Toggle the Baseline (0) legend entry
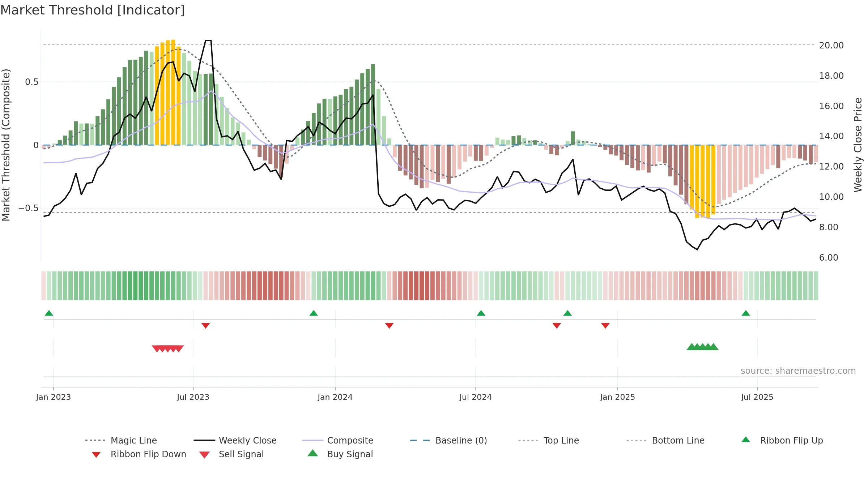Screen dimensions: 868x488 [x=448, y=440]
